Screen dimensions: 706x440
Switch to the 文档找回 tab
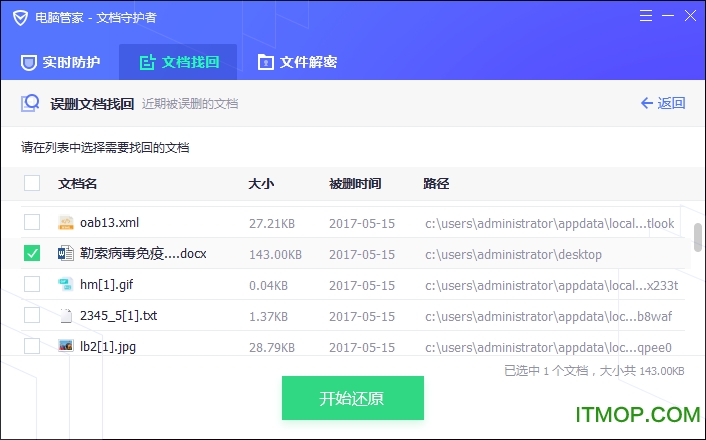(x=178, y=62)
